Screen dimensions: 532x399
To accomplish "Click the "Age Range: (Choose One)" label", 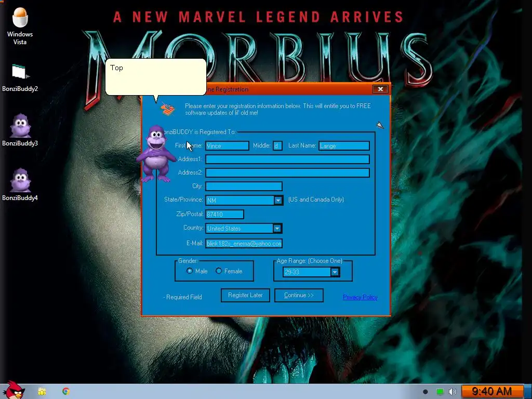I will pos(310,261).
